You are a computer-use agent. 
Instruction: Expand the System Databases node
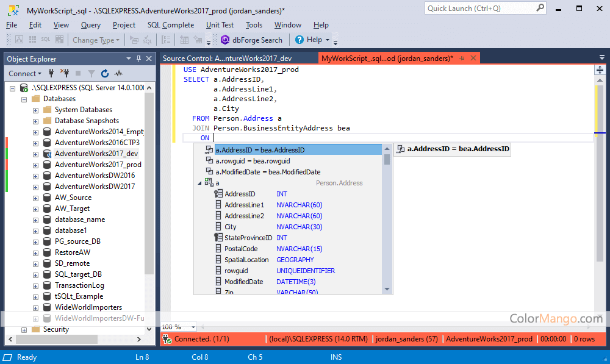coord(35,110)
